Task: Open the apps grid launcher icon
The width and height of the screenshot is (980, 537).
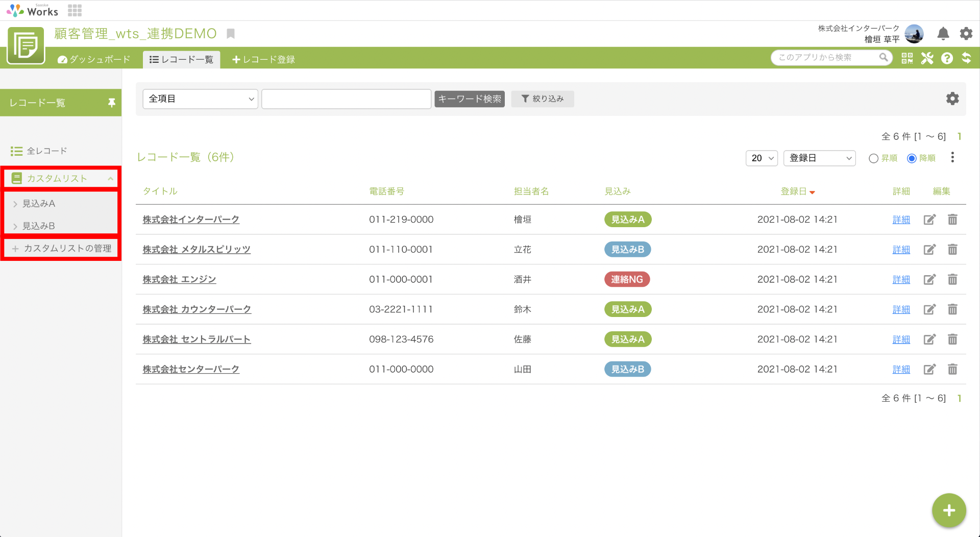Action: click(x=75, y=10)
